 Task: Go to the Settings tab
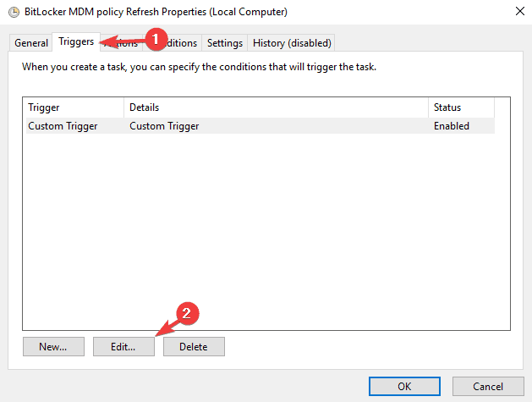point(224,43)
